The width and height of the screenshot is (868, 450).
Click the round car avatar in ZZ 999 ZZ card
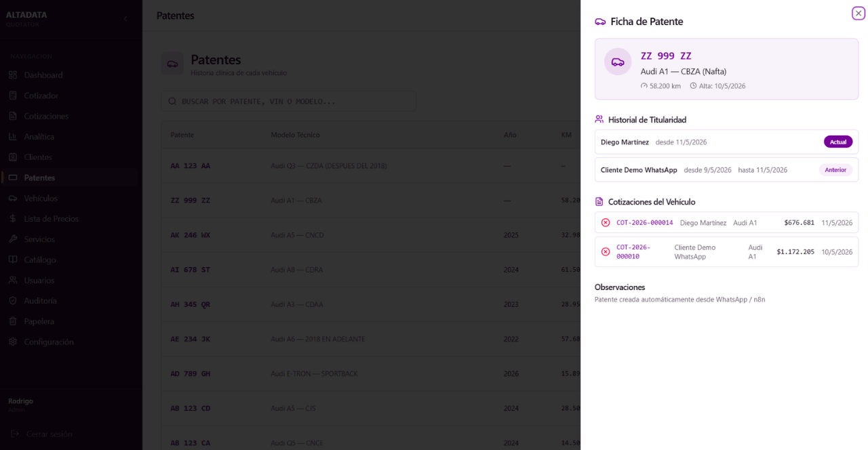[x=618, y=62]
